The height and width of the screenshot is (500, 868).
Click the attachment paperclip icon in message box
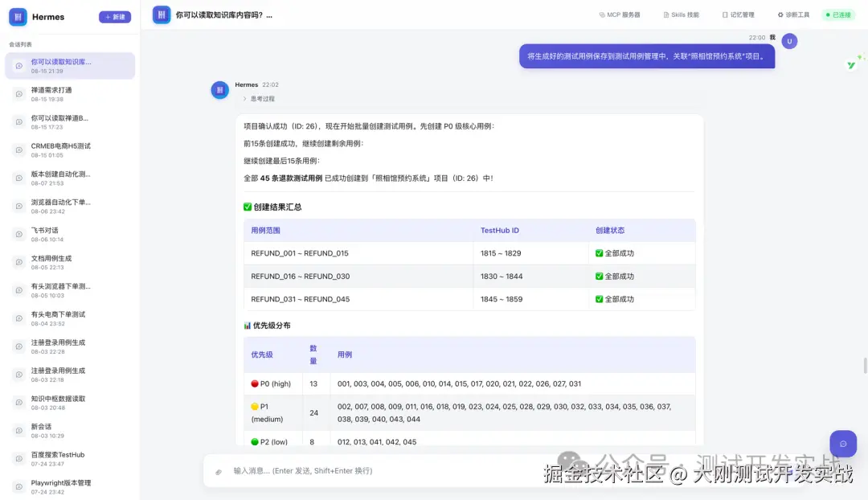[x=219, y=472]
